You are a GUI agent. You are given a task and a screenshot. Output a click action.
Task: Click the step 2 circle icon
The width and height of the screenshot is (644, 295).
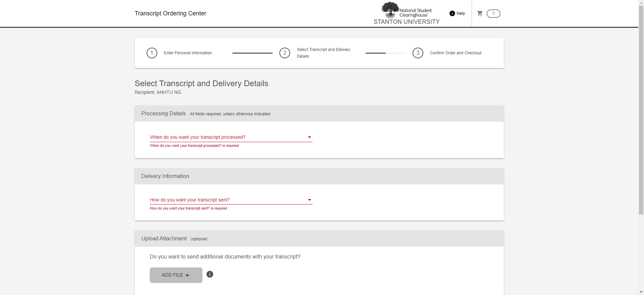[x=285, y=53]
